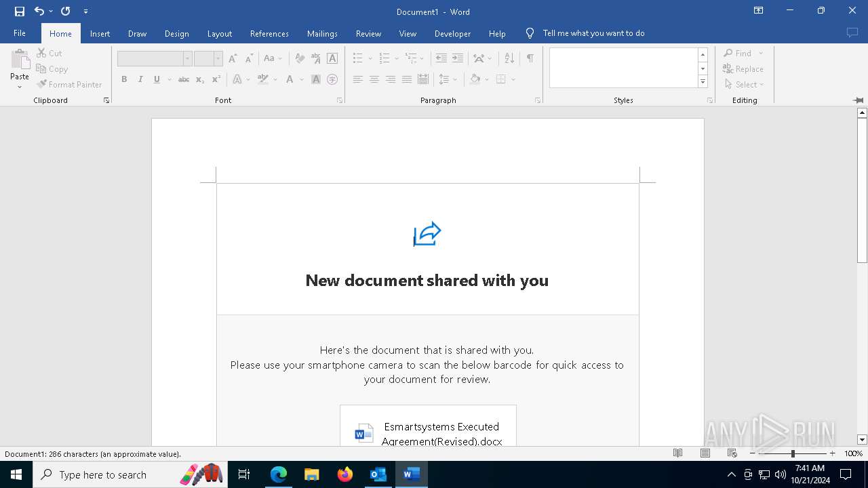Open the Select dropdown
The height and width of the screenshot is (488, 868).
pyautogui.click(x=744, y=84)
